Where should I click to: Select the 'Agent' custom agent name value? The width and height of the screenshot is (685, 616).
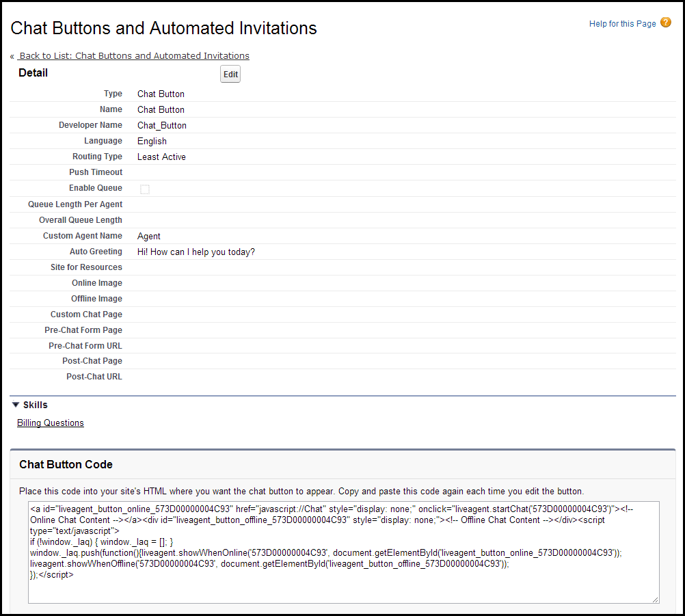tap(148, 237)
